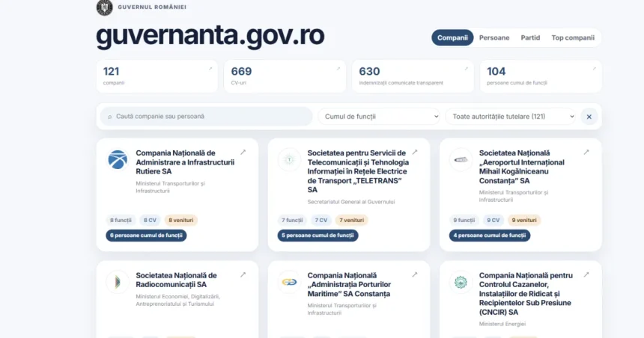644x338 pixels.
Task: Click the CNCIR company logo
Action: pyautogui.click(x=461, y=282)
